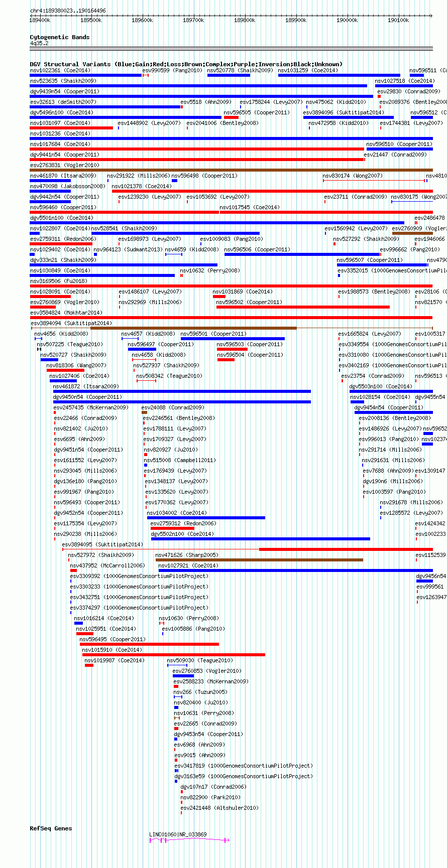Viewport: 447px width, 868px height.
Task: Select nsv461872 (Itsara2009) label
Action: coord(86,386)
